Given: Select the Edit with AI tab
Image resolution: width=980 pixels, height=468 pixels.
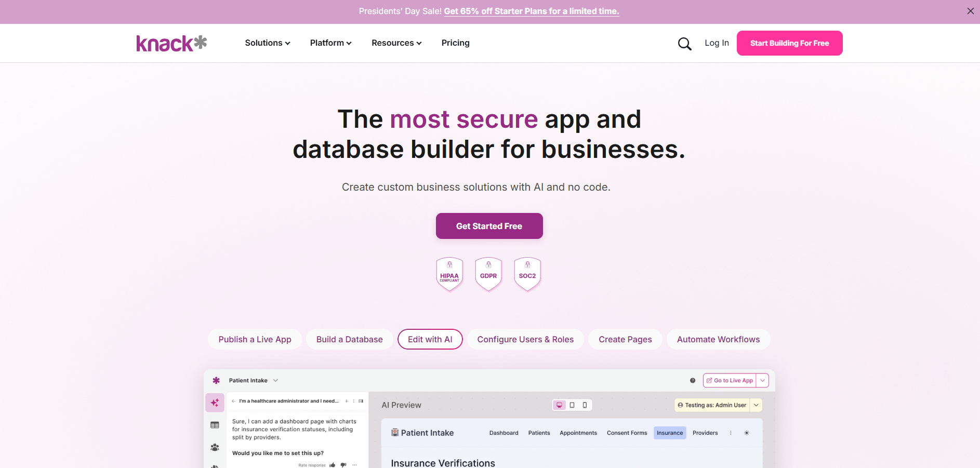Looking at the screenshot, I should 430,339.
